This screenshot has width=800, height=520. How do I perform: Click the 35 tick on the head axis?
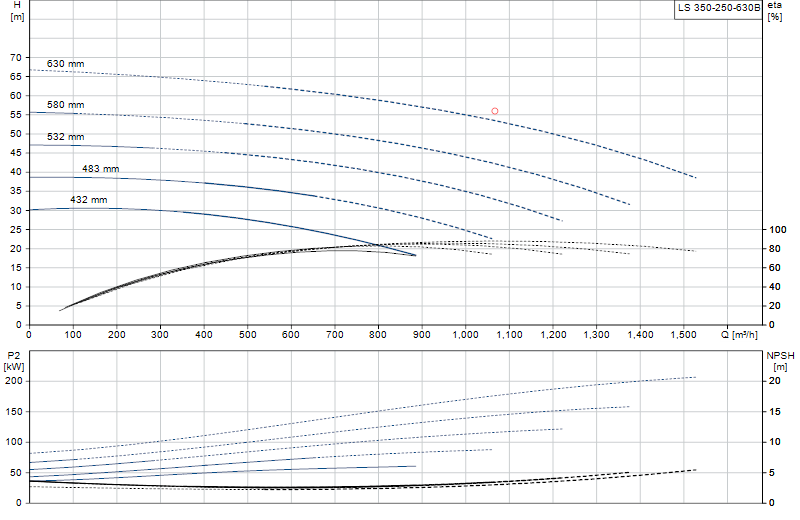click(x=16, y=191)
